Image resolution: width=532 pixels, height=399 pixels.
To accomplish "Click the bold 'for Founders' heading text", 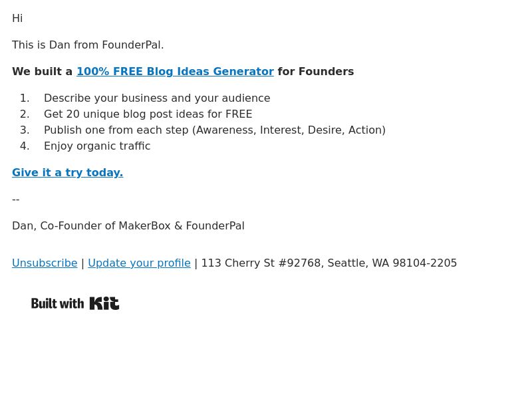I will click(315, 72).
